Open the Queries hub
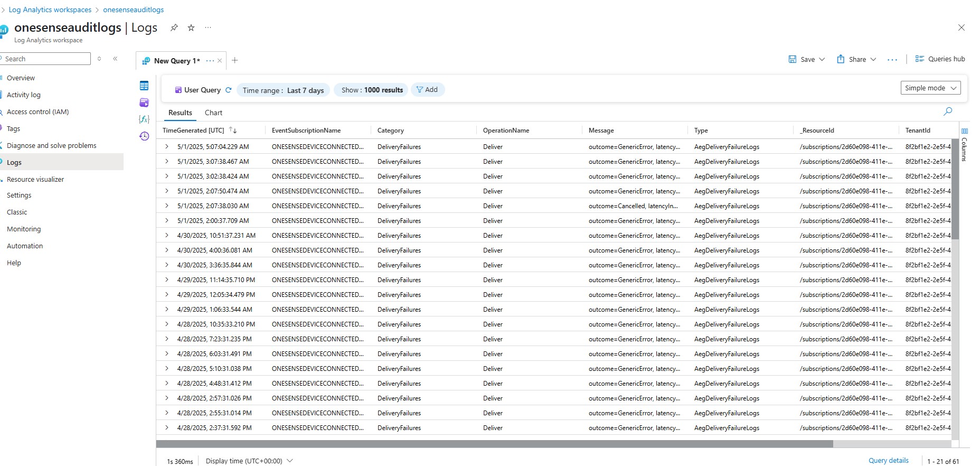This screenshot has height=466, width=980. click(940, 59)
